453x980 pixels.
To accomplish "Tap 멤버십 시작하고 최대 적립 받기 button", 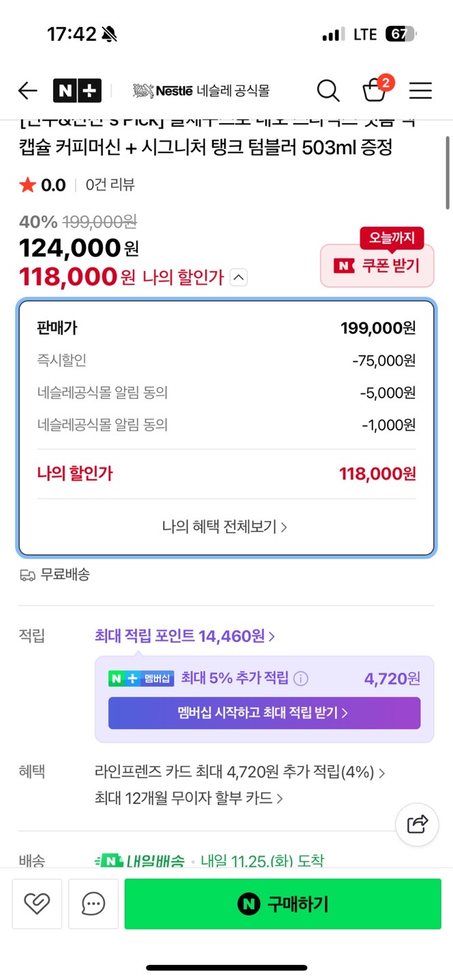I will (264, 713).
